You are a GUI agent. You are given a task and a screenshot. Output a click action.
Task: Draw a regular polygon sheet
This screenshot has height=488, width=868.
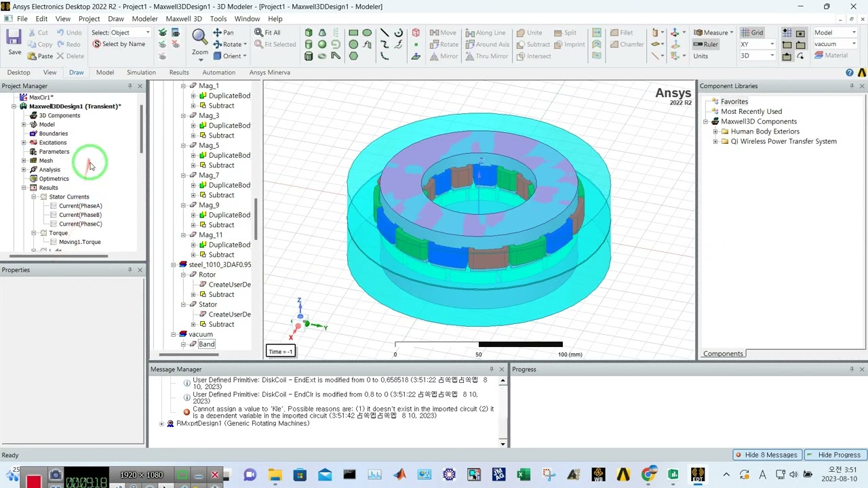point(353,56)
